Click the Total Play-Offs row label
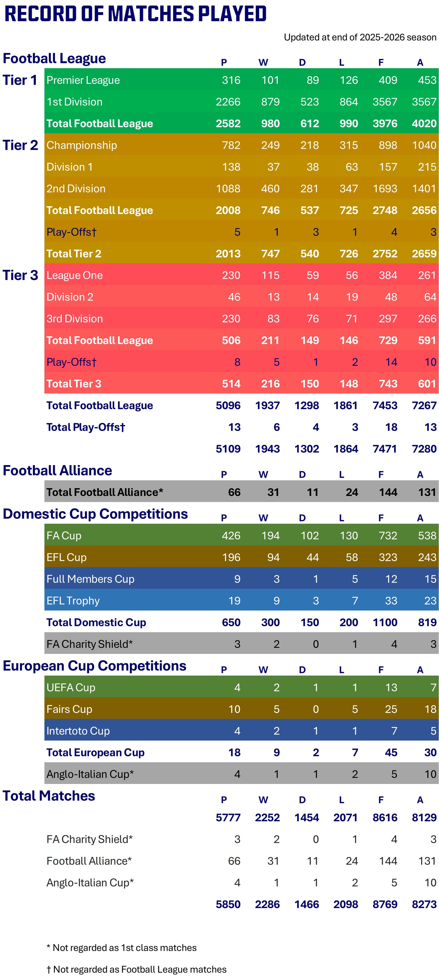The width and height of the screenshot is (439, 980). (86, 427)
